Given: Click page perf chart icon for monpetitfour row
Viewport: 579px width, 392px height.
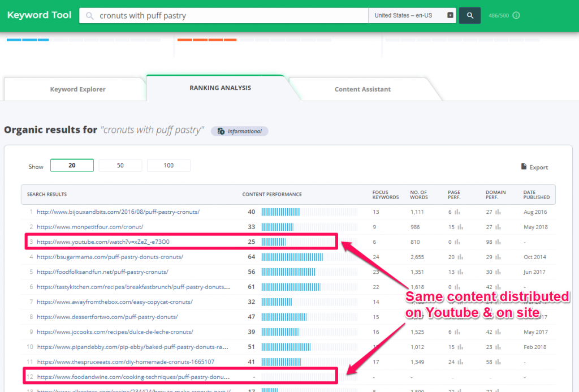Looking at the screenshot, I should coord(460,227).
